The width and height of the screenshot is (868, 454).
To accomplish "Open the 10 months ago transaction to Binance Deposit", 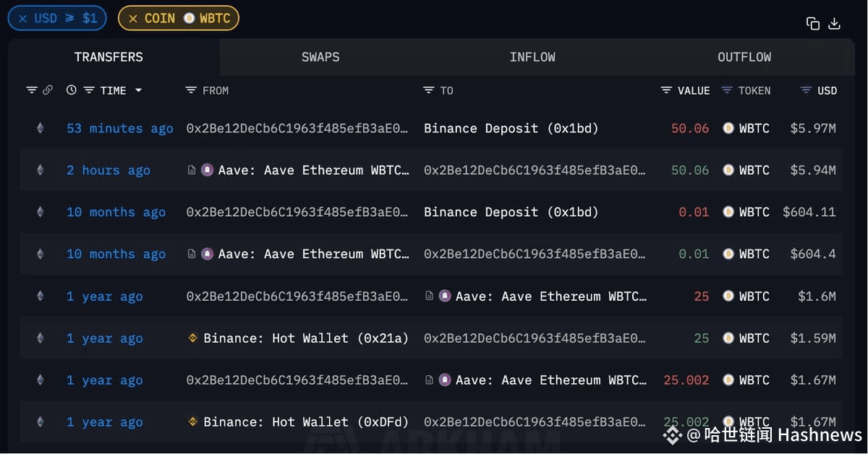I will [116, 213].
